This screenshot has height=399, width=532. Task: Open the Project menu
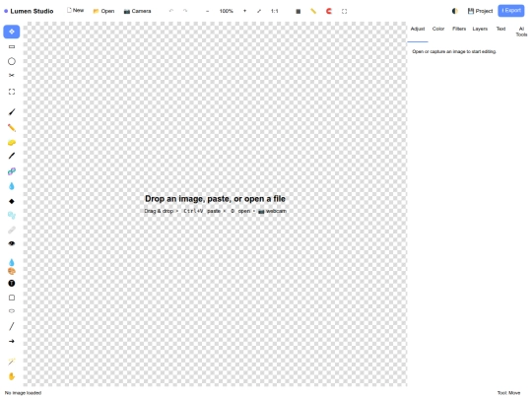[x=480, y=11]
